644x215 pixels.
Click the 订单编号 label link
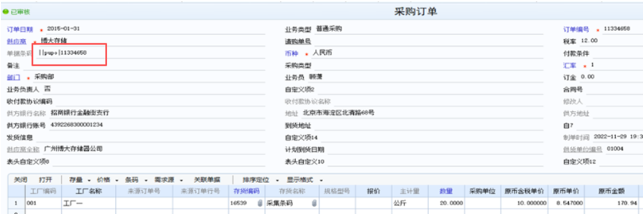point(576,29)
